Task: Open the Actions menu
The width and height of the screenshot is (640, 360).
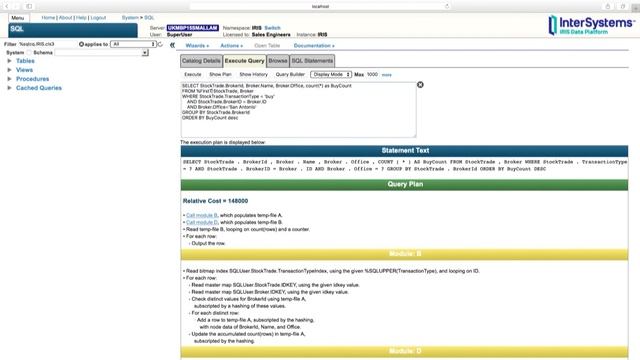Action: (x=231, y=46)
